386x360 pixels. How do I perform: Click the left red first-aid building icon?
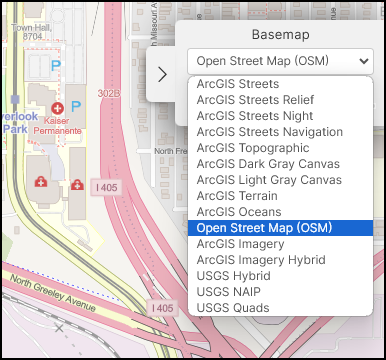(41, 182)
